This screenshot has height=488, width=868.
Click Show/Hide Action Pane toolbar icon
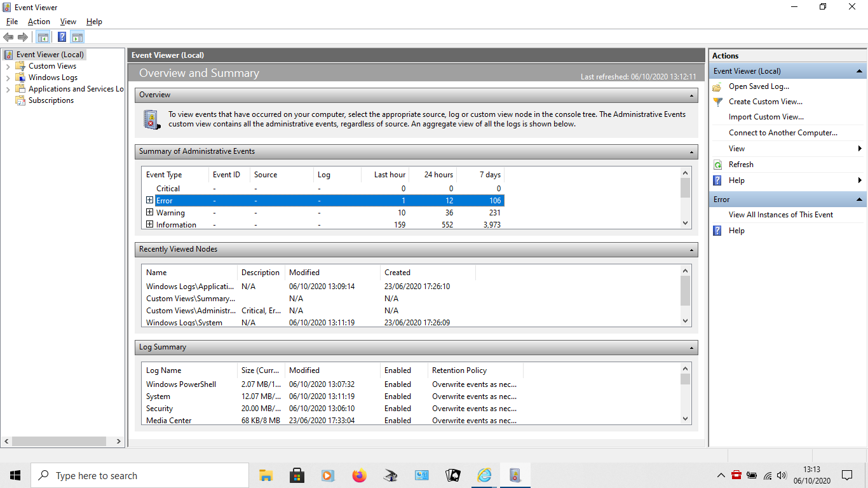pos(78,37)
